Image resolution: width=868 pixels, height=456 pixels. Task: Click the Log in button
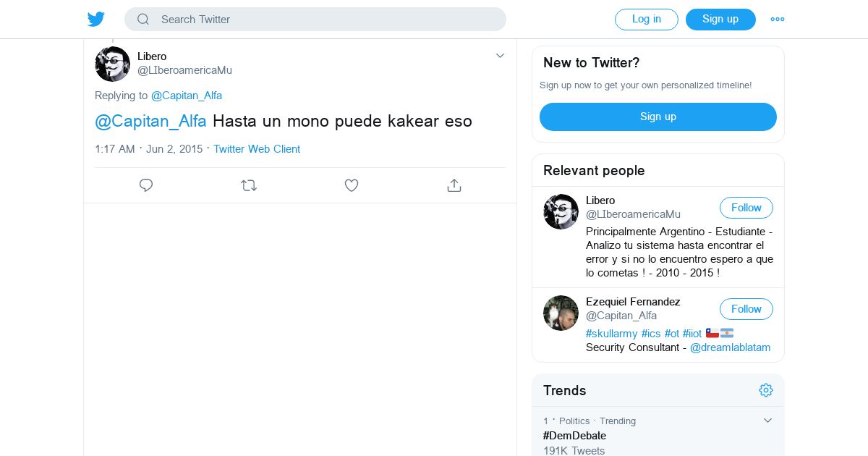[x=646, y=20]
